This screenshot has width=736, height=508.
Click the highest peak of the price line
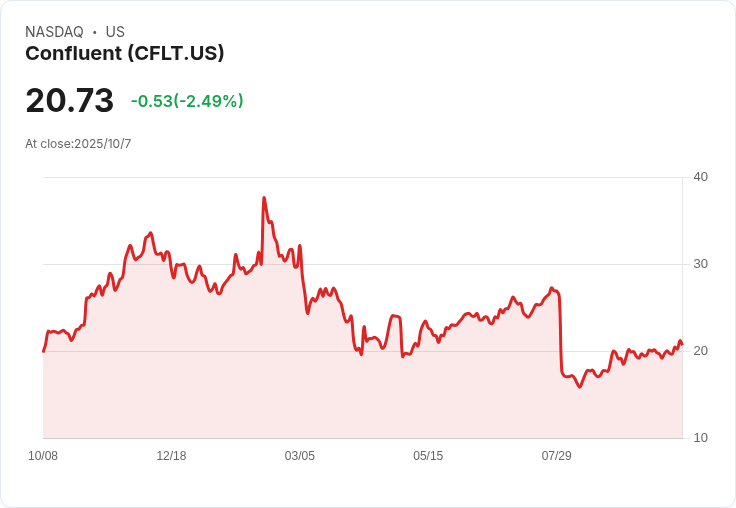[x=264, y=198]
